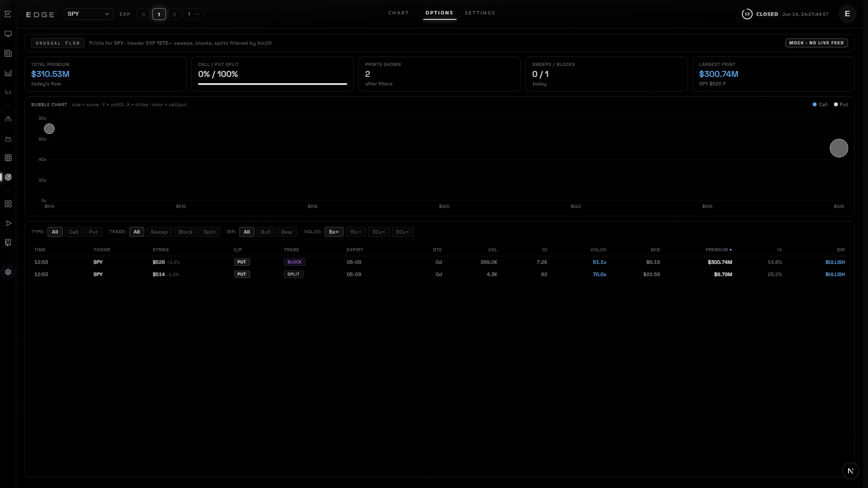Click BULLISH direction in the $514 row
This screenshot has width=868, height=488.
coord(835,274)
